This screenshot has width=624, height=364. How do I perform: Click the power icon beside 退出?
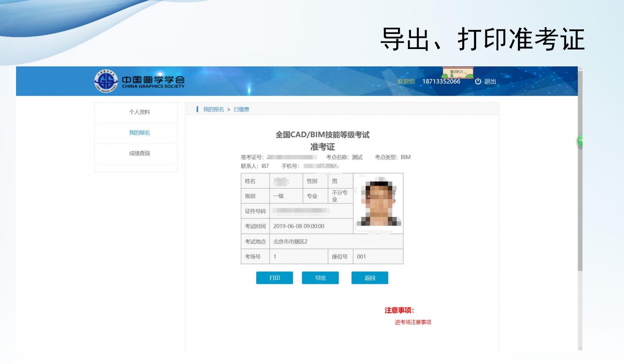478,81
